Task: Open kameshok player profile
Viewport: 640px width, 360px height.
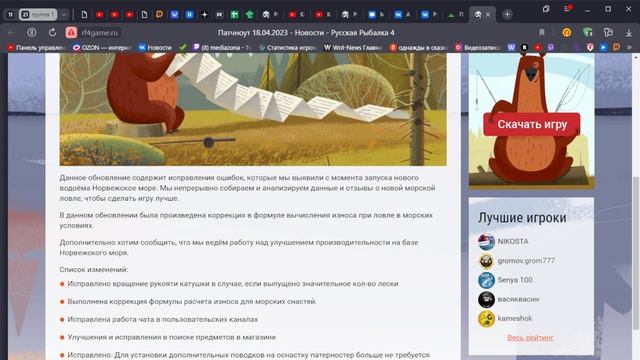Action: click(x=515, y=318)
